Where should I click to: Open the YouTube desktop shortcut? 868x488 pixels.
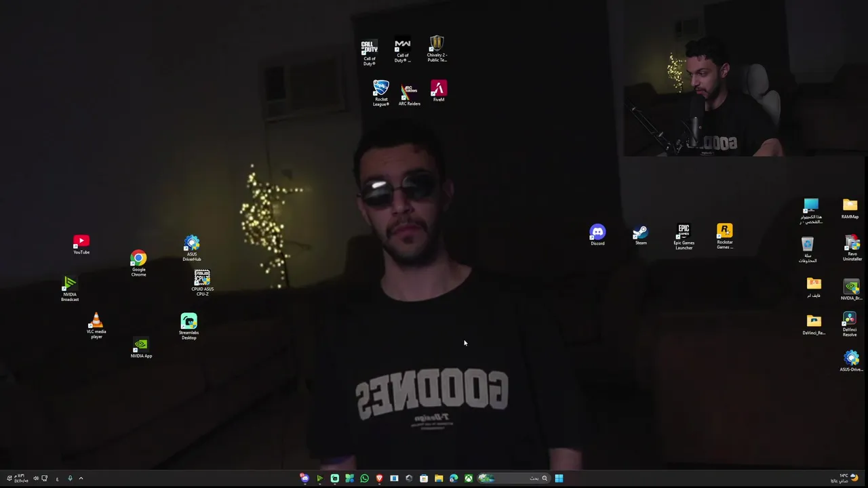pos(81,245)
